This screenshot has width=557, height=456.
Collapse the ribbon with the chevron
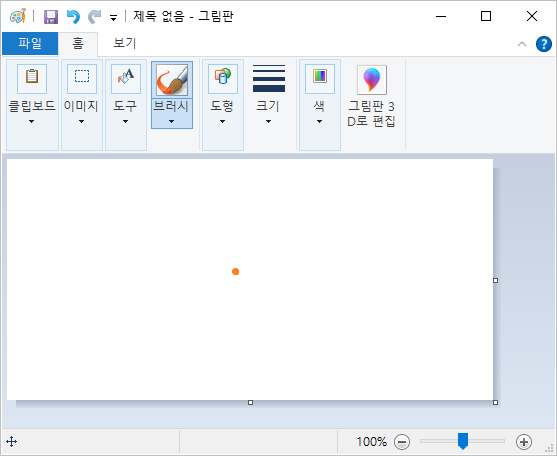pyautogui.click(x=522, y=44)
